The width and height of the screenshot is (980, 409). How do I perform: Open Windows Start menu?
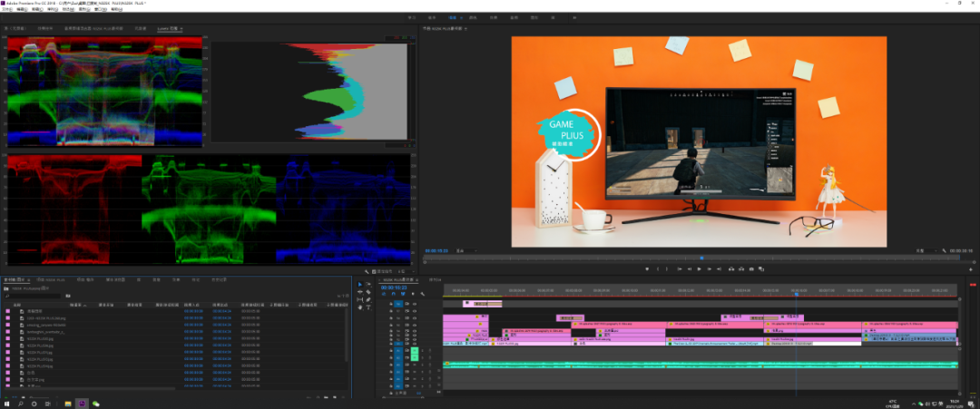(x=6, y=404)
